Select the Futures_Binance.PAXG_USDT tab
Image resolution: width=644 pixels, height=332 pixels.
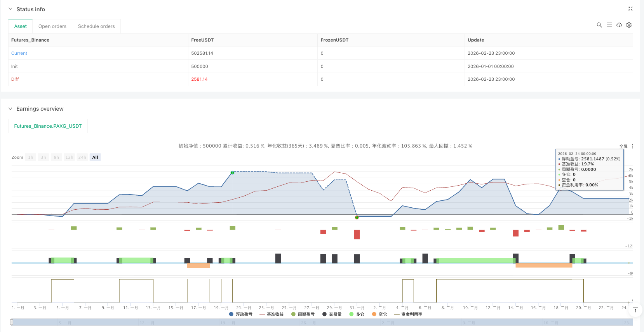[x=48, y=126]
